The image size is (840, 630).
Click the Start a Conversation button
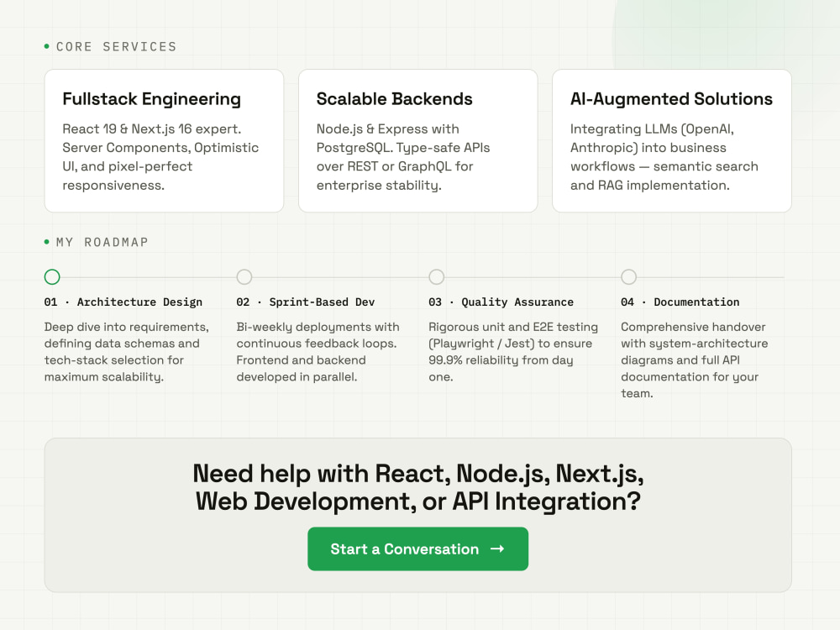tap(417, 549)
